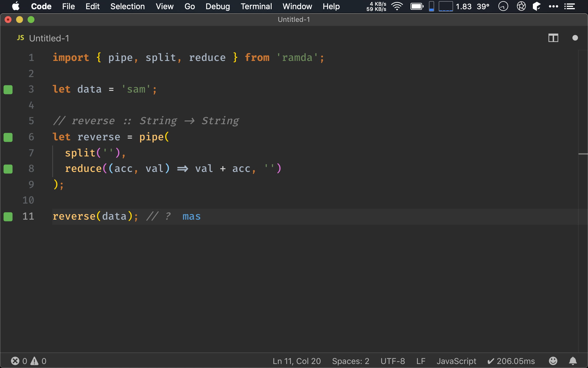Image resolution: width=588 pixels, height=368 pixels.
Task: Click the 'mas' inline result on line 11
Action: pyautogui.click(x=192, y=216)
